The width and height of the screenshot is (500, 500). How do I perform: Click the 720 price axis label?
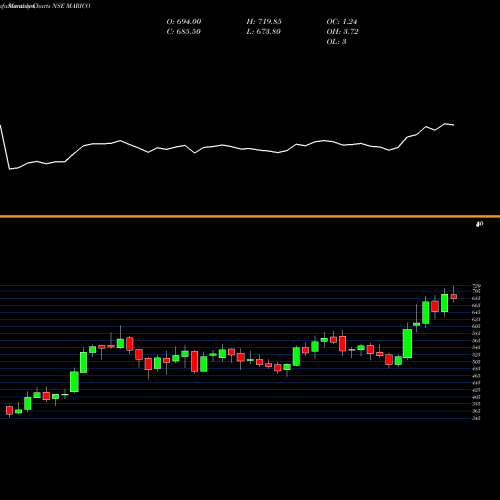tap(476, 286)
